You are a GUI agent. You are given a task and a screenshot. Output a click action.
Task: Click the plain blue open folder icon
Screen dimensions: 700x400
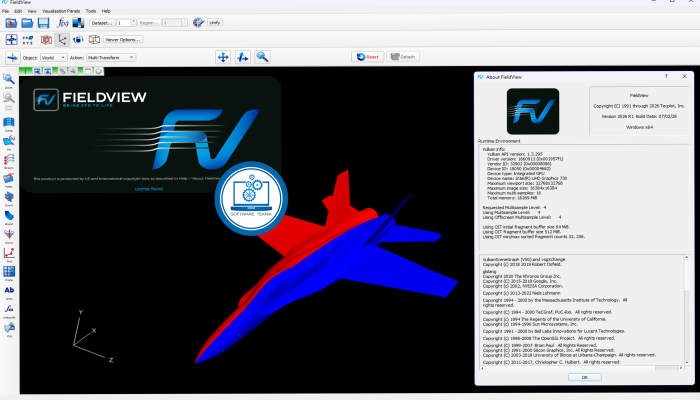[27, 23]
